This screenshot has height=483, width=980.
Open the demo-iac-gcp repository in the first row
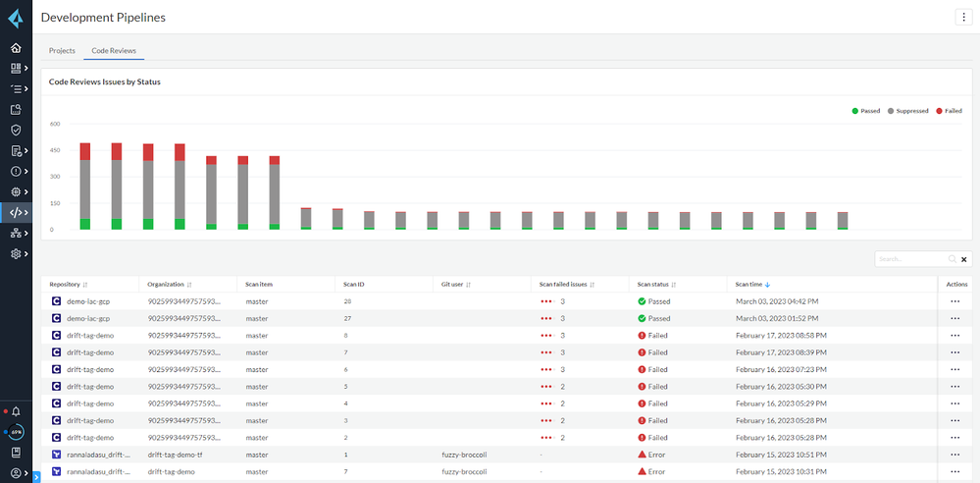(88, 301)
